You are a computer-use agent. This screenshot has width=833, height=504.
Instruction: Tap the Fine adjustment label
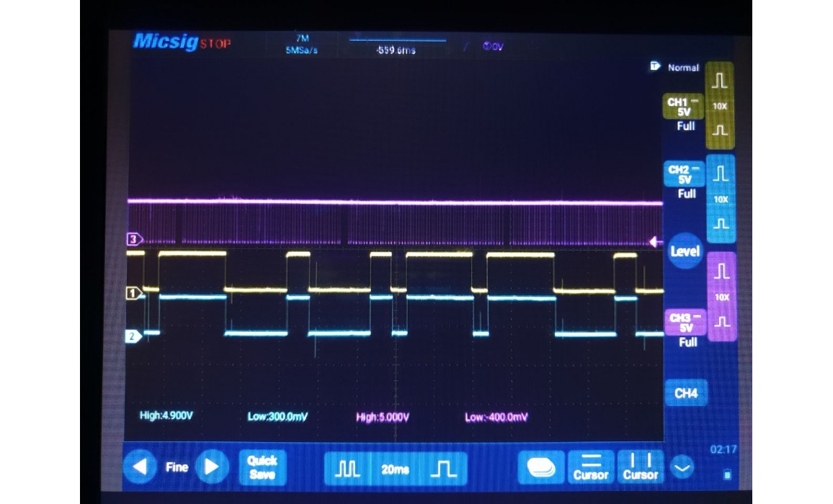[177, 467]
